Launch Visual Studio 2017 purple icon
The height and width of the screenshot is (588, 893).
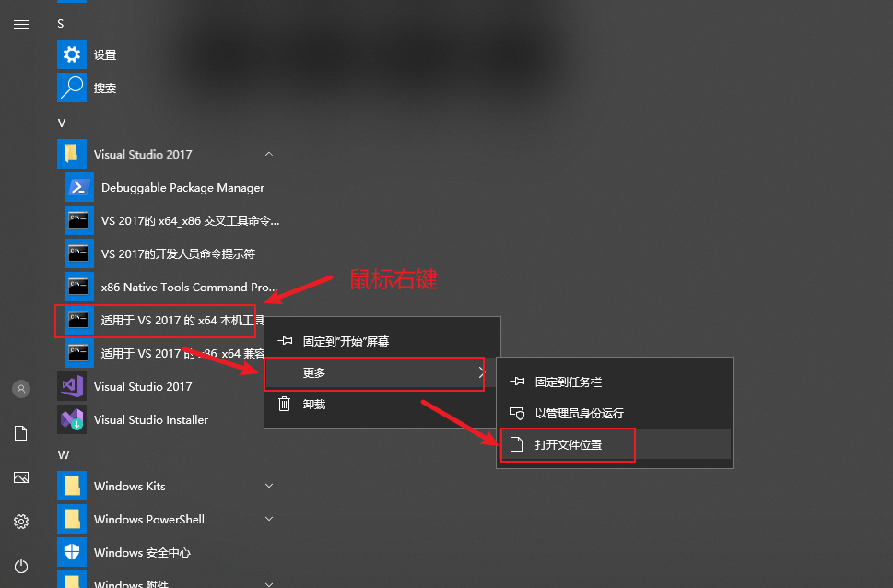pyautogui.click(x=72, y=386)
